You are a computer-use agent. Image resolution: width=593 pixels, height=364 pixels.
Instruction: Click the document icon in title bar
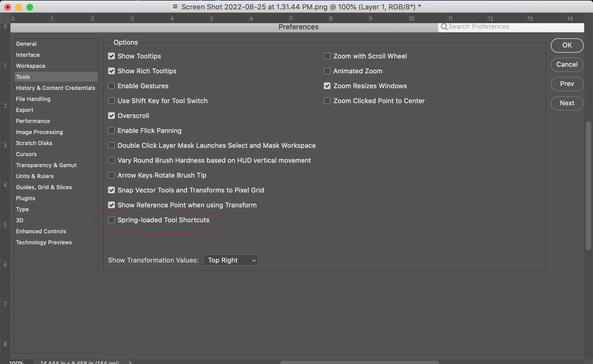175,7
